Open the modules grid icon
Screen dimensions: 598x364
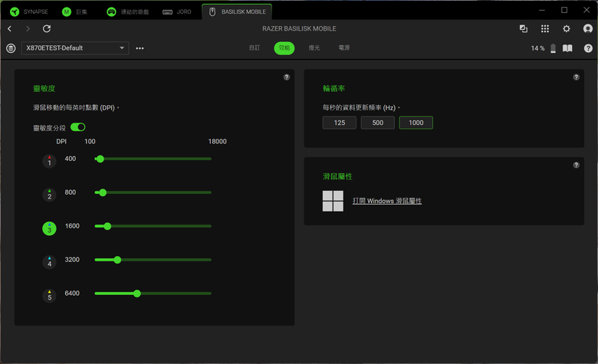(x=545, y=28)
